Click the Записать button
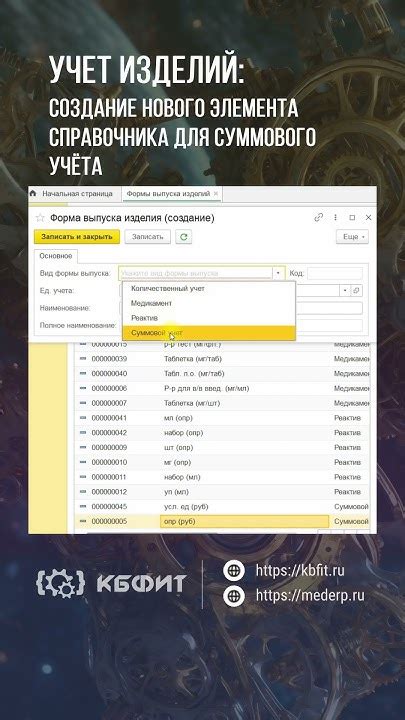This screenshot has height=720, width=405. coord(147,237)
